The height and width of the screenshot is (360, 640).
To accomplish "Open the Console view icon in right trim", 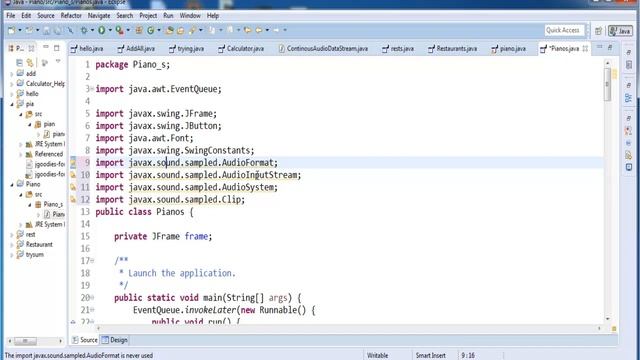I will (x=629, y=167).
